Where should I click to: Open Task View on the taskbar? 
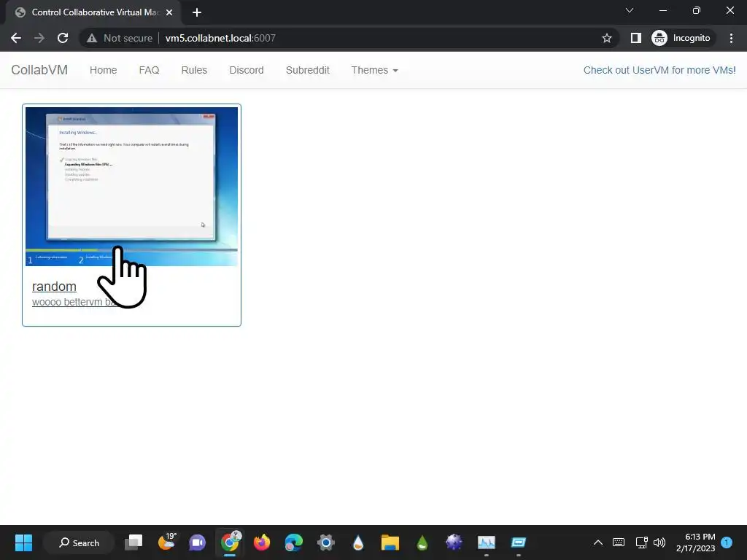point(133,542)
